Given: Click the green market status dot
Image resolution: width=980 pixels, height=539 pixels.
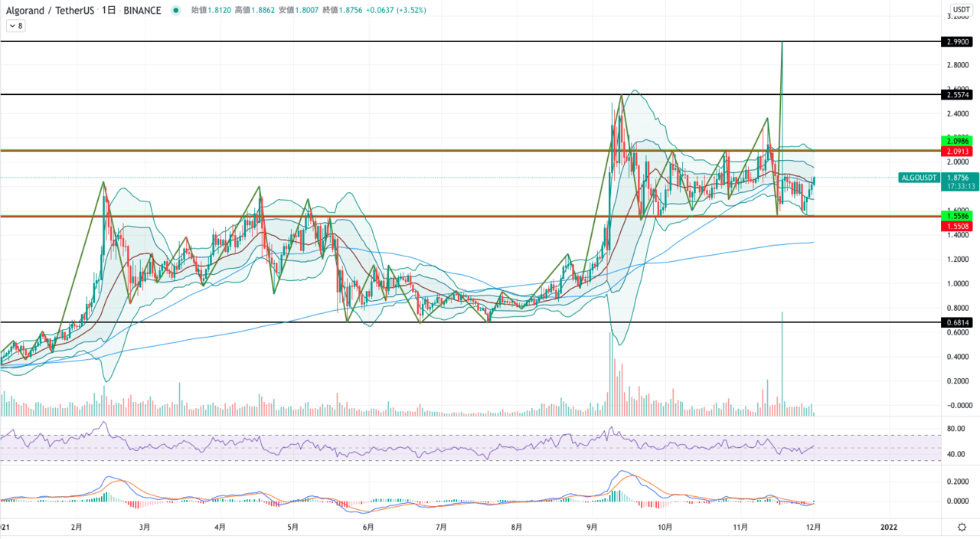Looking at the screenshot, I should [176, 11].
